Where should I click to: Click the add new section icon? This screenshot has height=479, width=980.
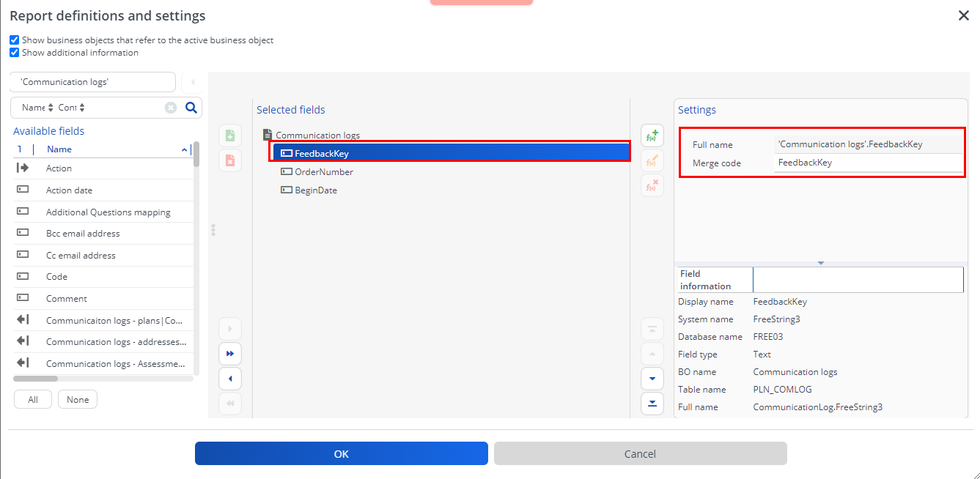click(230, 136)
